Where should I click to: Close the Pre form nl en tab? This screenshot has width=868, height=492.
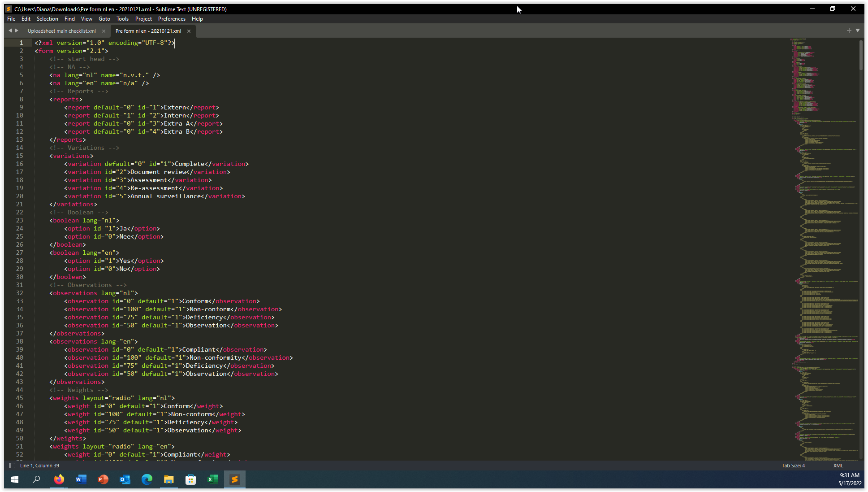pos(189,31)
